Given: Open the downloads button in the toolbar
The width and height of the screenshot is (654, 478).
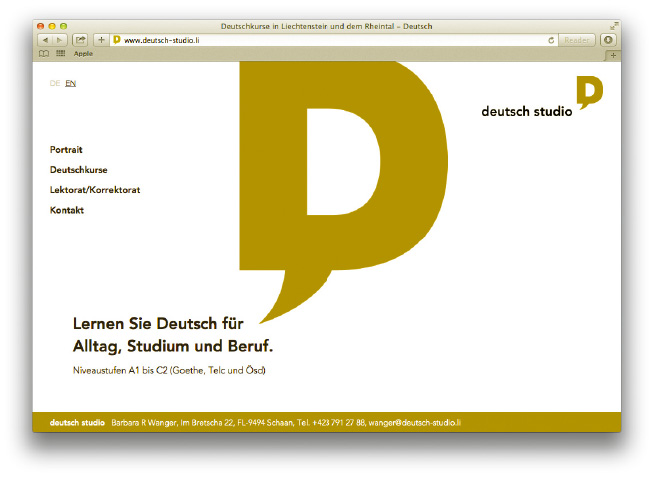Looking at the screenshot, I should click(x=608, y=40).
